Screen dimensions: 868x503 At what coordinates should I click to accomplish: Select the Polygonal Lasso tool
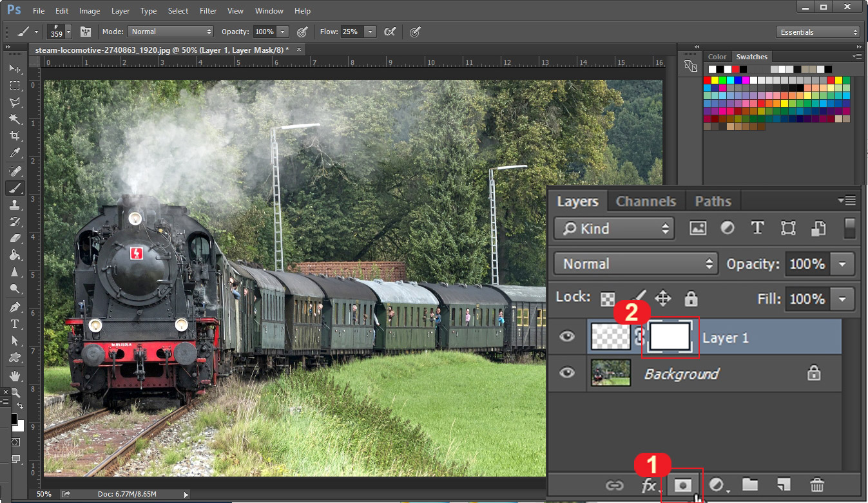click(x=15, y=102)
